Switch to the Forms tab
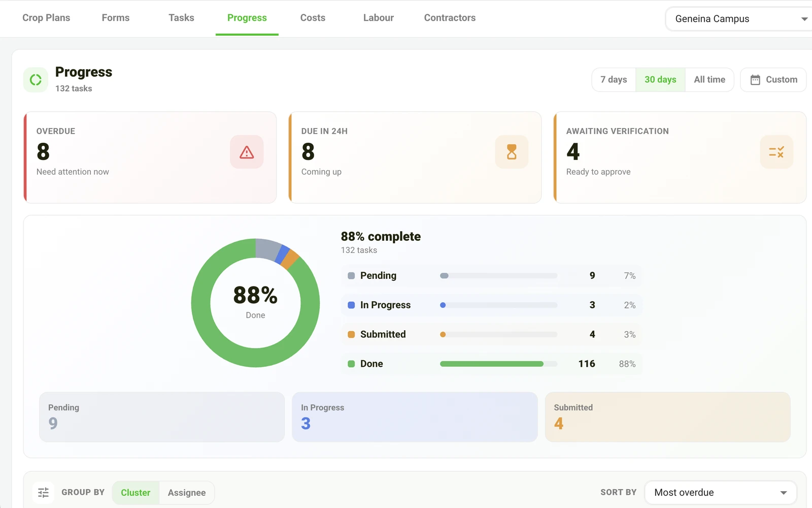Viewport: 812px width, 508px height. pos(116,18)
